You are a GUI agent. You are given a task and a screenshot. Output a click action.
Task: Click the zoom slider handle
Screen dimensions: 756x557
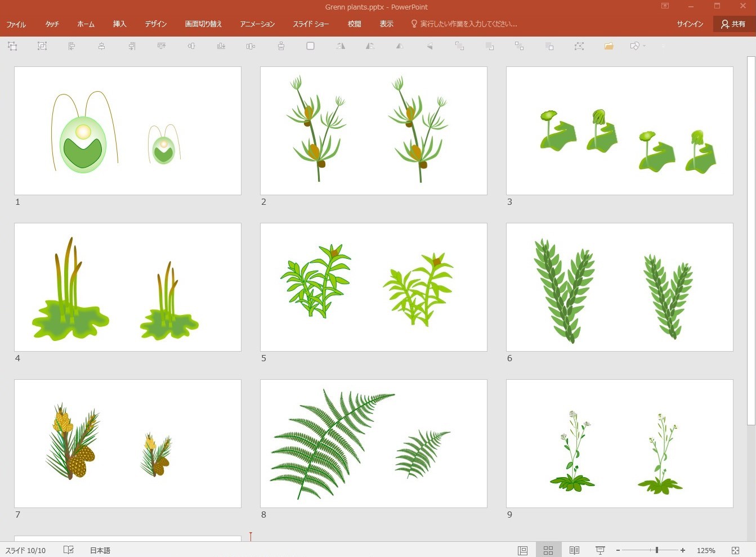click(657, 550)
